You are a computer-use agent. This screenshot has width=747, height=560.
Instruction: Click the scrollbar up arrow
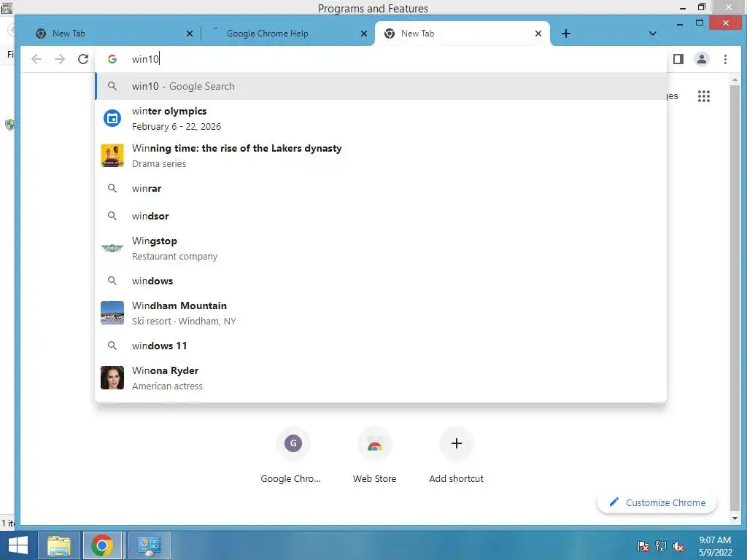[x=734, y=79]
